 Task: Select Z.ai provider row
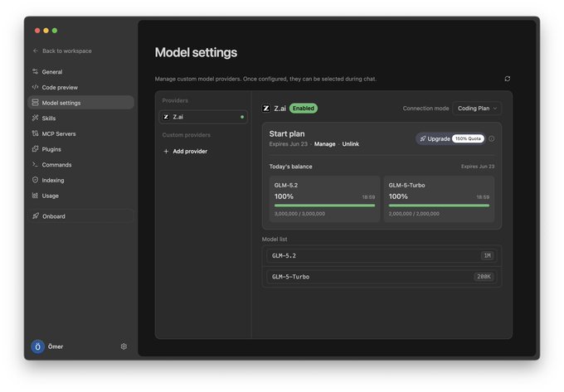203,117
